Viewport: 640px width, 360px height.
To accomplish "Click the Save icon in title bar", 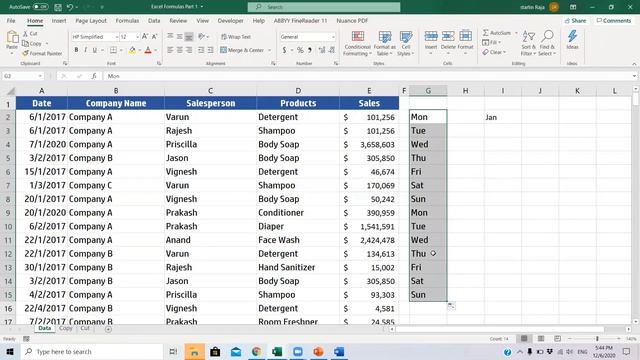I will tap(58, 7).
